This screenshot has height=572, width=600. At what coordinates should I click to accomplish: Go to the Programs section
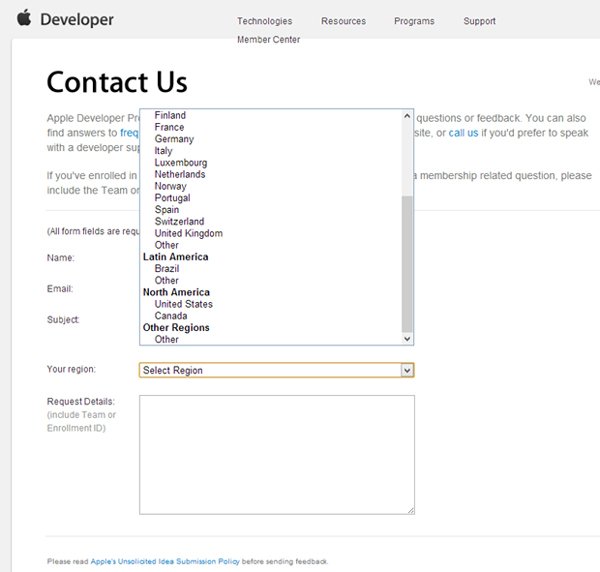[414, 21]
